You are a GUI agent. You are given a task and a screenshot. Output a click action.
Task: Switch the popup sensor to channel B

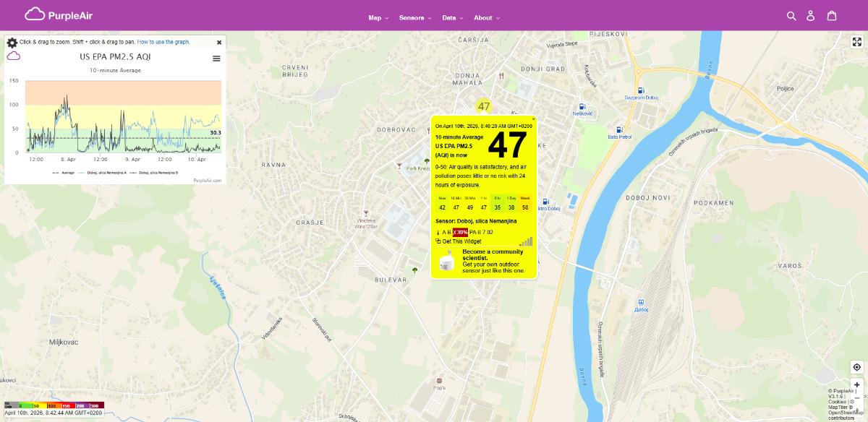click(449, 231)
